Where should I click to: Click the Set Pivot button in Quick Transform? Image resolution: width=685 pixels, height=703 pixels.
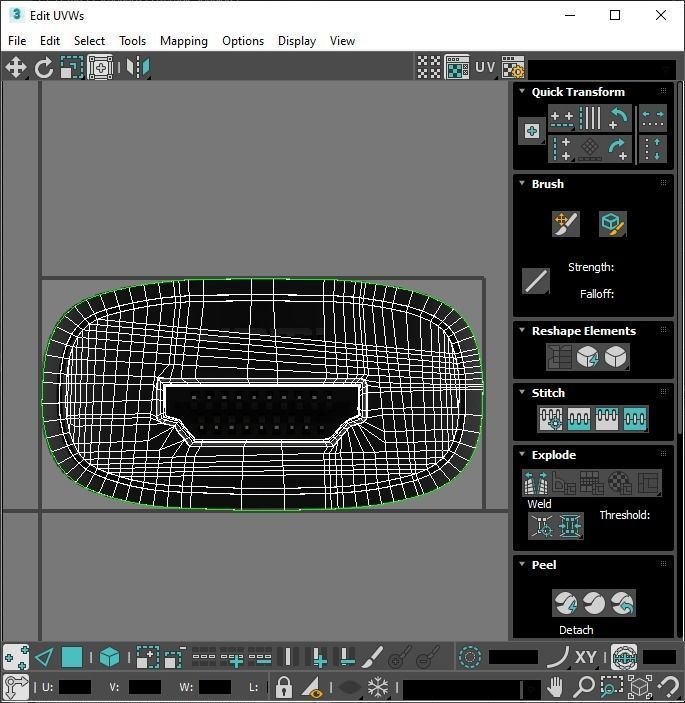(x=532, y=131)
